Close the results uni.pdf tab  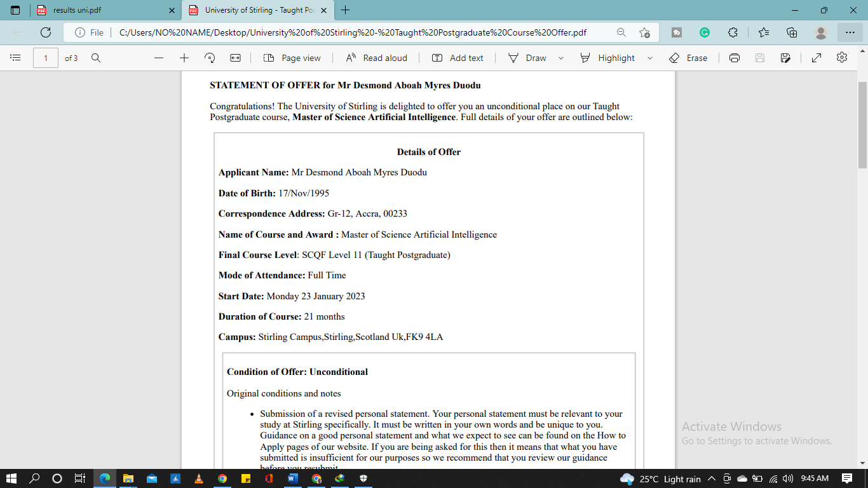coord(172,10)
